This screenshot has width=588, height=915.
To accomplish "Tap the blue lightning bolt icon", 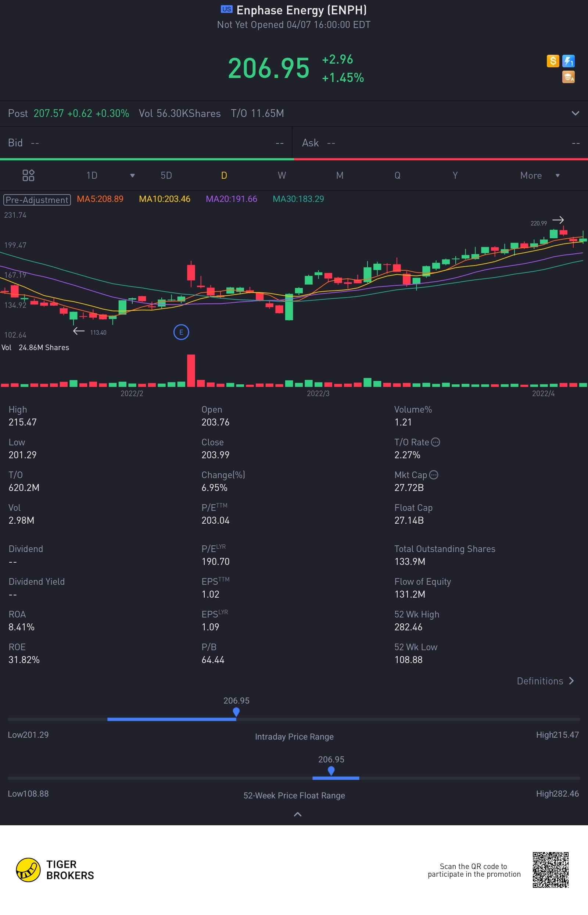I will (568, 61).
